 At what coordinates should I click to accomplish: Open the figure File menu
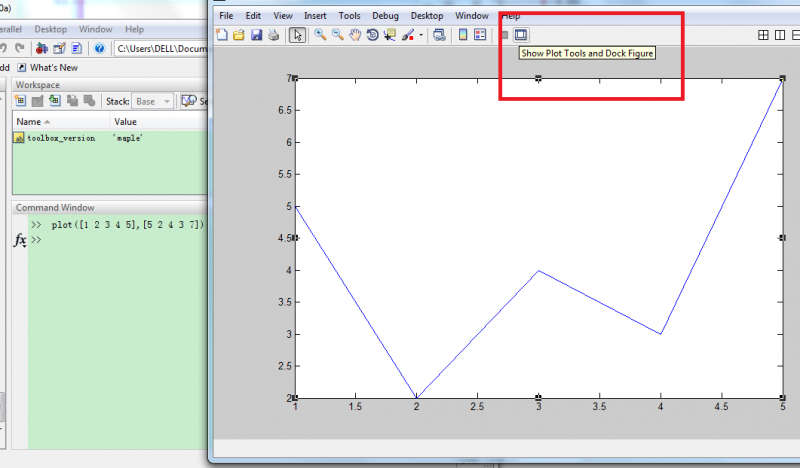(x=226, y=16)
